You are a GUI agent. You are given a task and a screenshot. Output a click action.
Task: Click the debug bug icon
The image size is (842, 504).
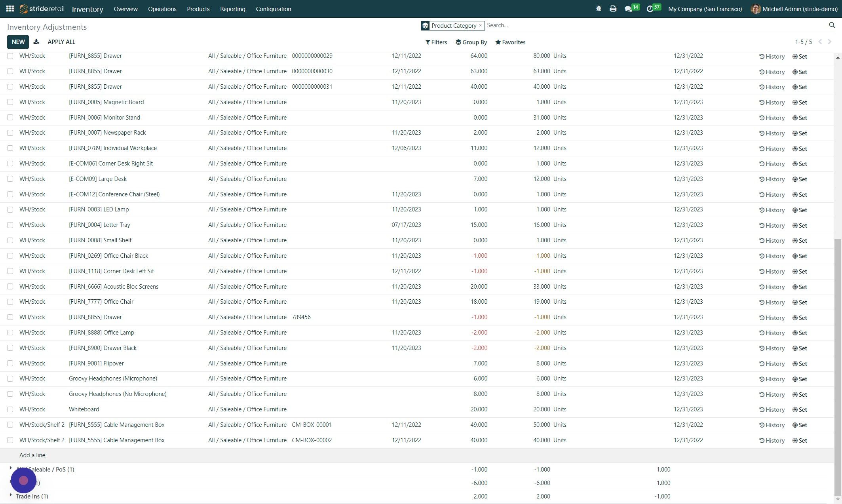598,9
